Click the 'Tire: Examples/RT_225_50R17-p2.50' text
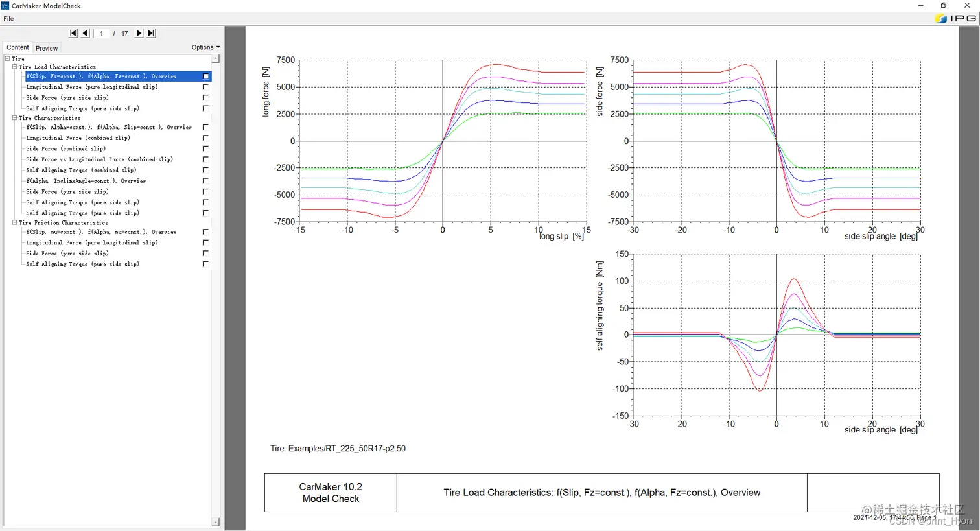This screenshot has height=531, width=980. pyautogui.click(x=338, y=449)
